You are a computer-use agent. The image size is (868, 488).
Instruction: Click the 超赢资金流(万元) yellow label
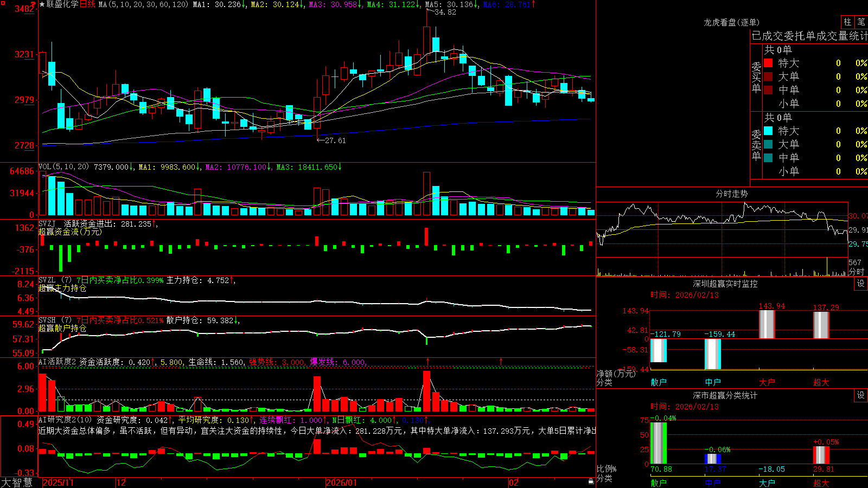pos(70,232)
